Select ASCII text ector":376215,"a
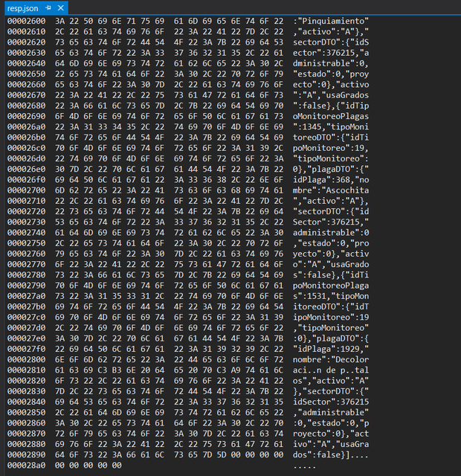The width and height of the screenshot is (461, 476). 331,53
